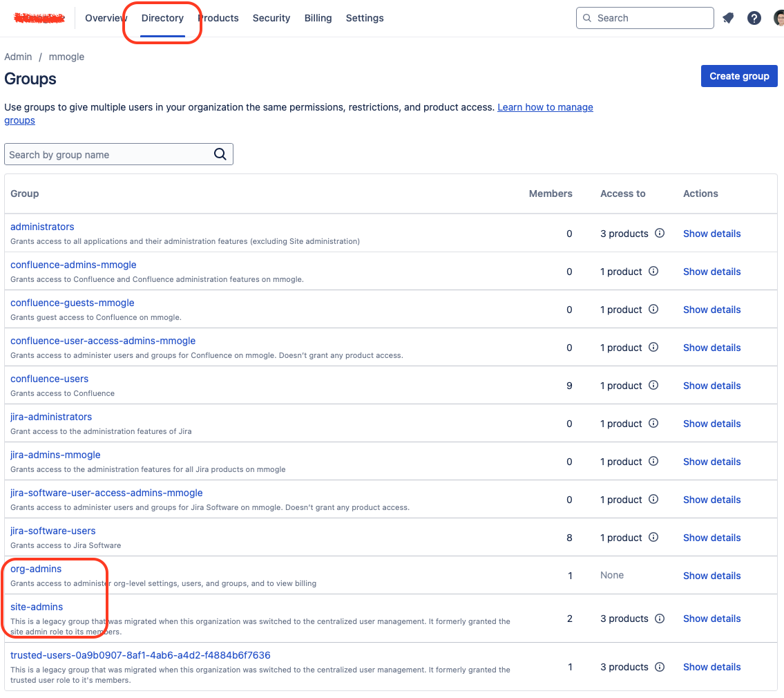Click the Admin breadcrumb link

pyautogui.click(x=18, y=57)
